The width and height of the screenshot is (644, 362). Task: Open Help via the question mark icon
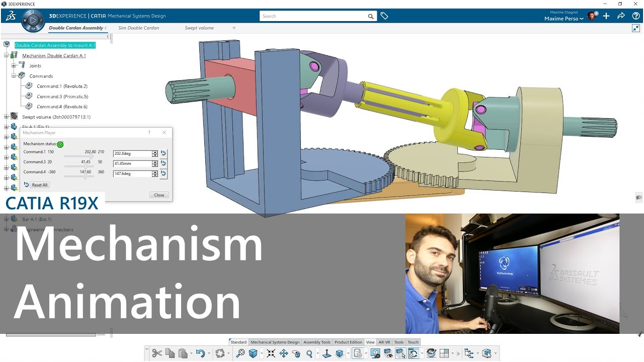636,16
